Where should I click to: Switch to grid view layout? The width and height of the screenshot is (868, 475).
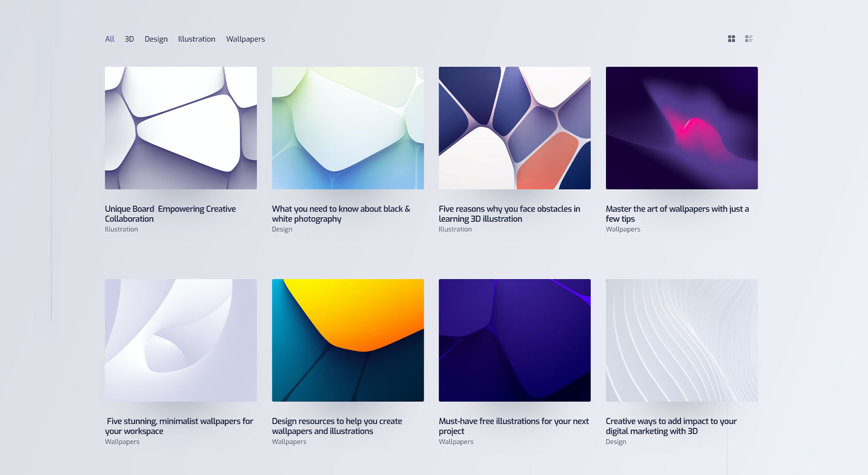(x=731, y=39)
